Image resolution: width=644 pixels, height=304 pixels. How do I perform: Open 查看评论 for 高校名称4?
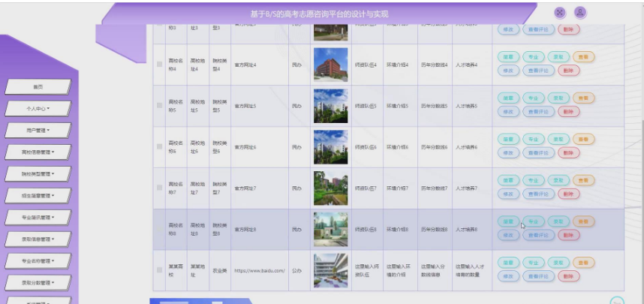click(538, 71)
